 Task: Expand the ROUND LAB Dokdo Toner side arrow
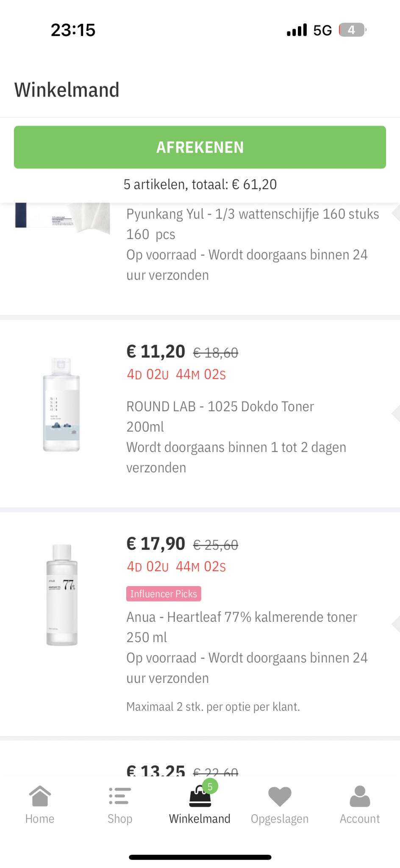tap(396, 413)
